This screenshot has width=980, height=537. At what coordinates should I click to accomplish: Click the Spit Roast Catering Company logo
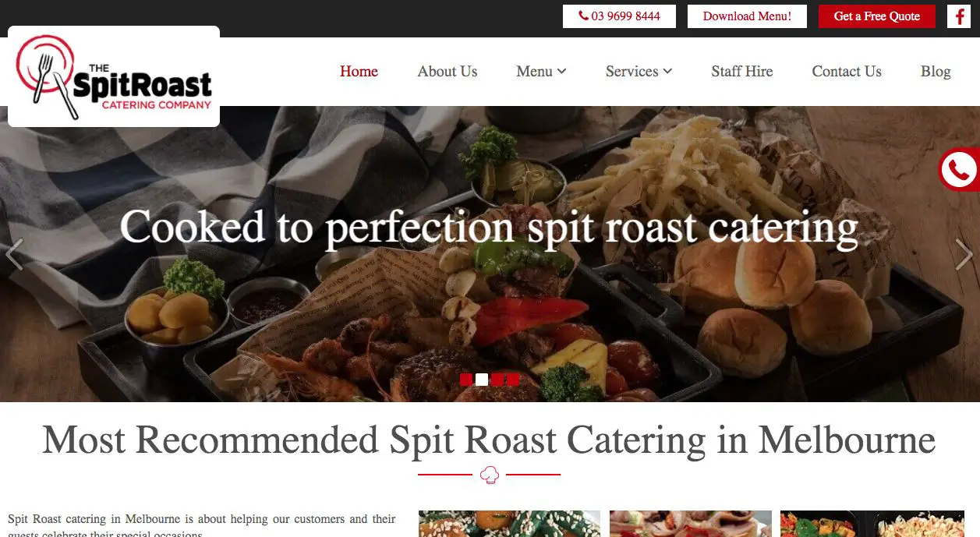pyautogui.click(x=114, y=76)
